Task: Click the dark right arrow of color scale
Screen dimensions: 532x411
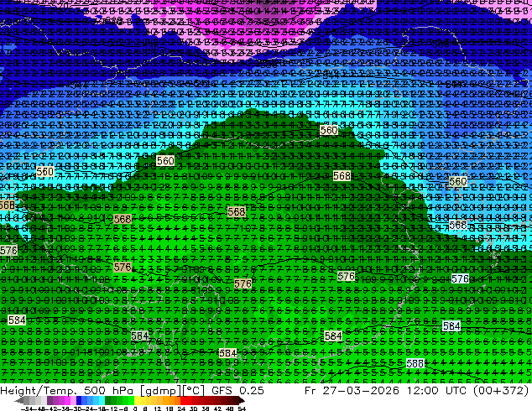Action: pos(242,401)
